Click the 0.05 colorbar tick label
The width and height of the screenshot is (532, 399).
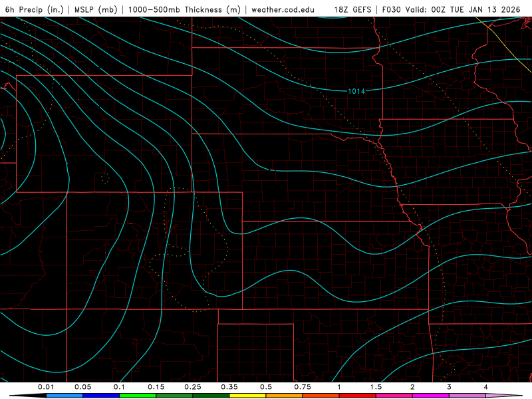82,387
